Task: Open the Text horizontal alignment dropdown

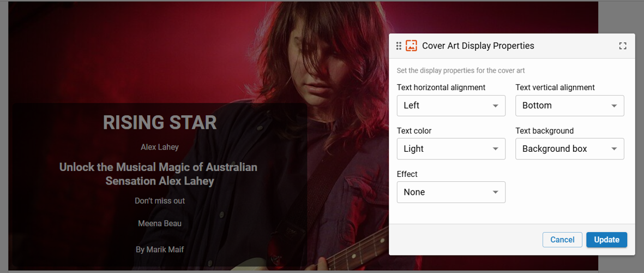Action: pyautogui.click(x=451, y=105)
